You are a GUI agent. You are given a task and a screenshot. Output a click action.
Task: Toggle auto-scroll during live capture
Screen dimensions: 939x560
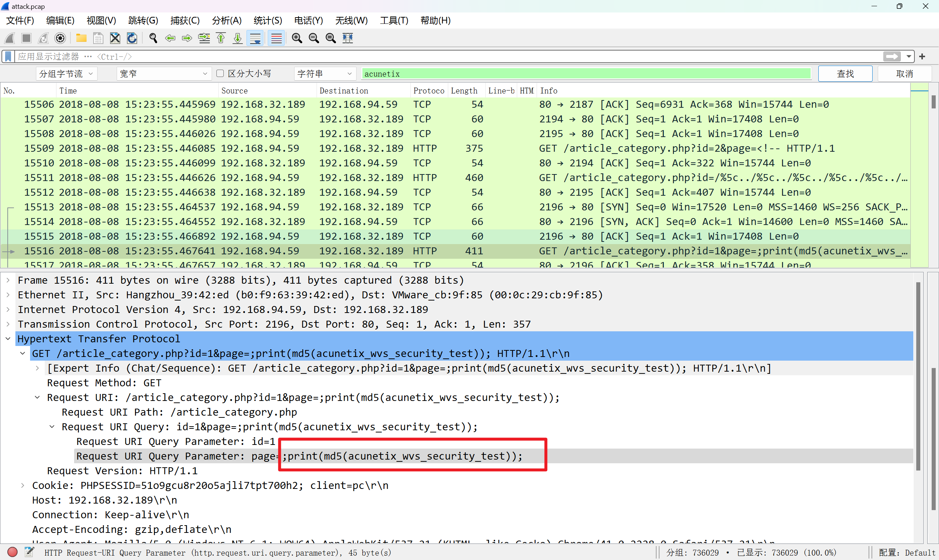coord(255,38)
